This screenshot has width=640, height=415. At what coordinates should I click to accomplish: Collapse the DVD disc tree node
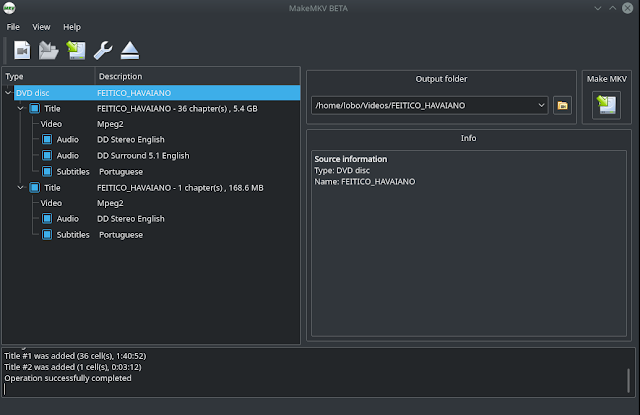8,93
